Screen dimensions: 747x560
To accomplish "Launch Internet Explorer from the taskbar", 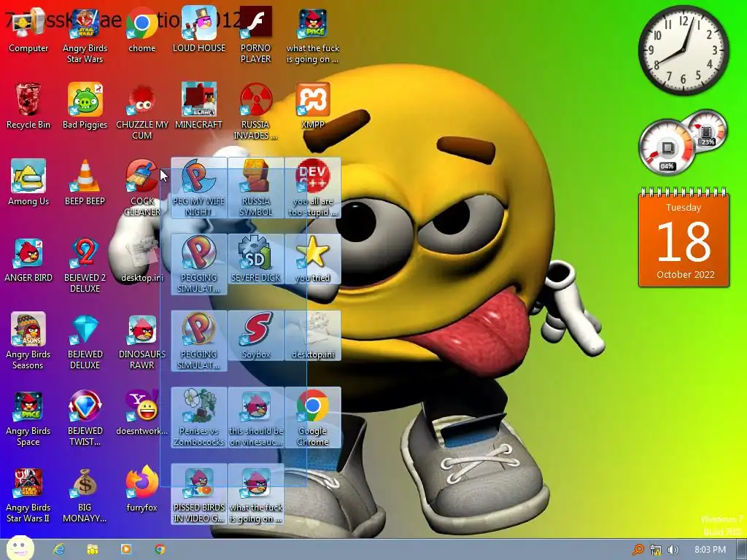I will coord(58,550).
